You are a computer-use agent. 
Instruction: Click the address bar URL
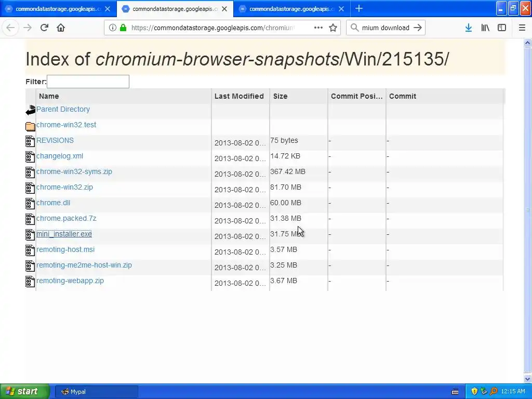pyautogui.click(x=212, y=28)
